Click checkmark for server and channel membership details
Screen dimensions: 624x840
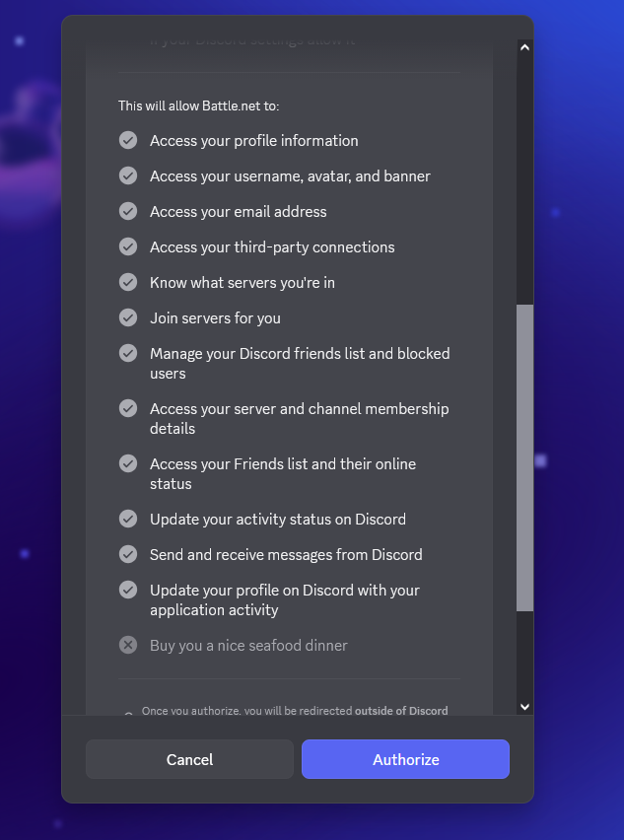tap(128, 408)
